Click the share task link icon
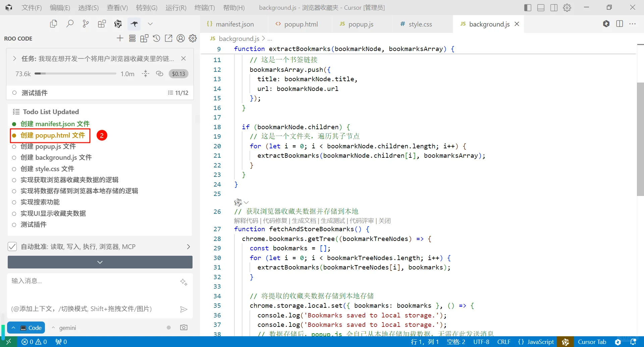This screenshot has width=644, height=347. pyautogui.click(x=160, y=74)
